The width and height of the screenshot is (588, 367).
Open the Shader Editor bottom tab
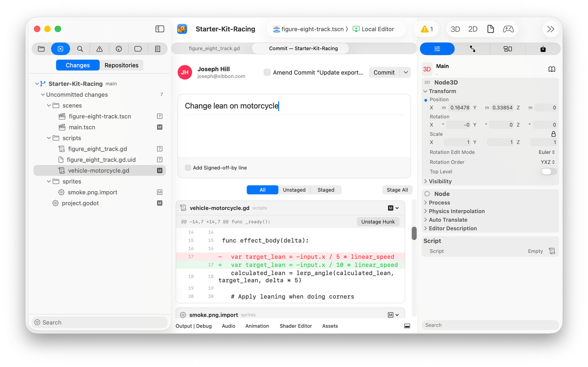point(295,326)
